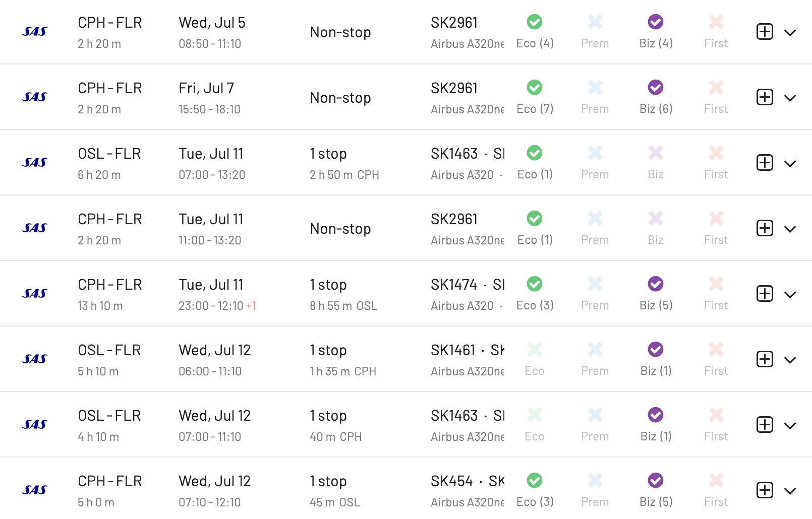812x519 pixels.
Task: Open flight number SK2961 on Fri Jul 7
Action: [454, 88]
